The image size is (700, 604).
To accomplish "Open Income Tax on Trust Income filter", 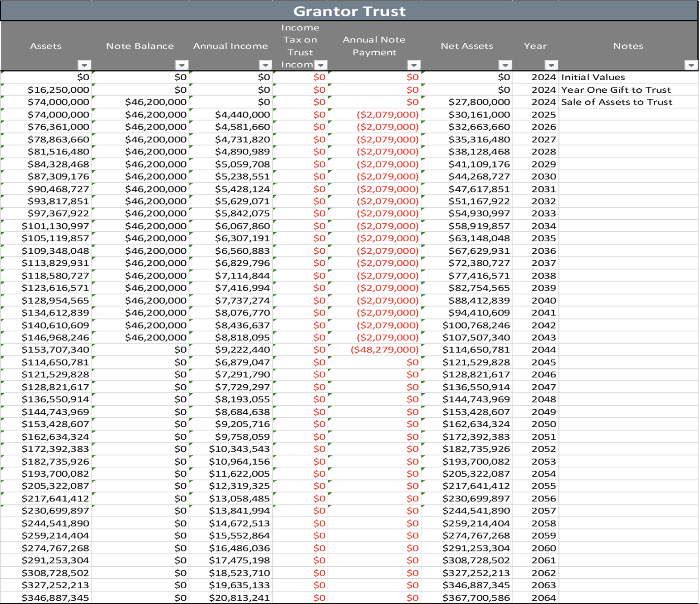I will [x=320, y=65].
